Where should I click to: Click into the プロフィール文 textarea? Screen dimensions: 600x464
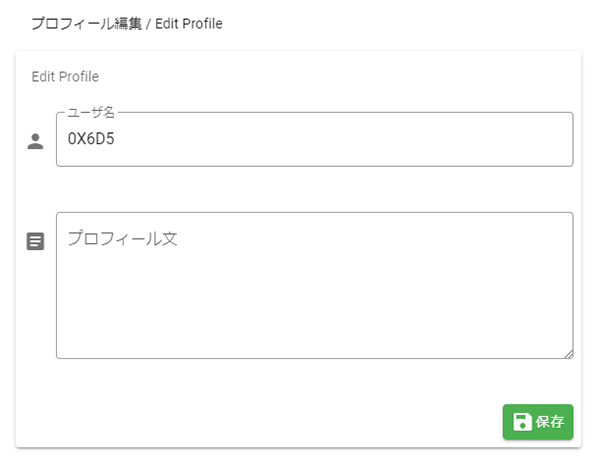[x=314, y=285]
